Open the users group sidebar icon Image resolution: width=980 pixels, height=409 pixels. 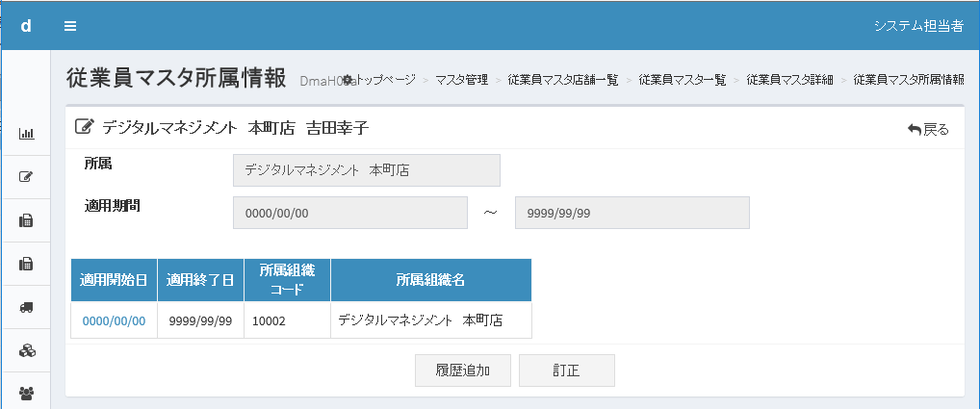pyautogui.click(x=26, y=394)
